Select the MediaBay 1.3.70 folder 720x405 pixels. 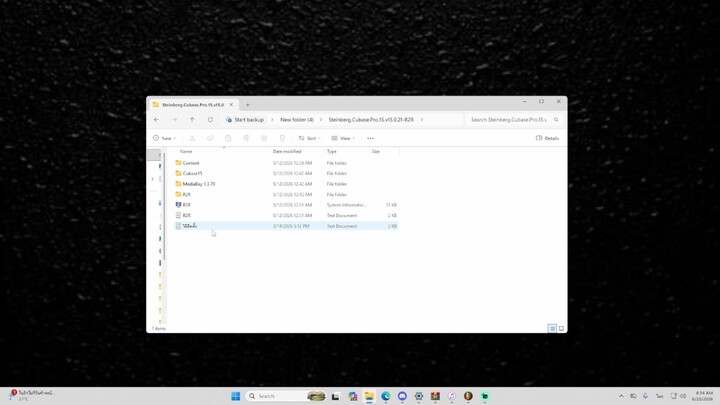pos(286,184)
